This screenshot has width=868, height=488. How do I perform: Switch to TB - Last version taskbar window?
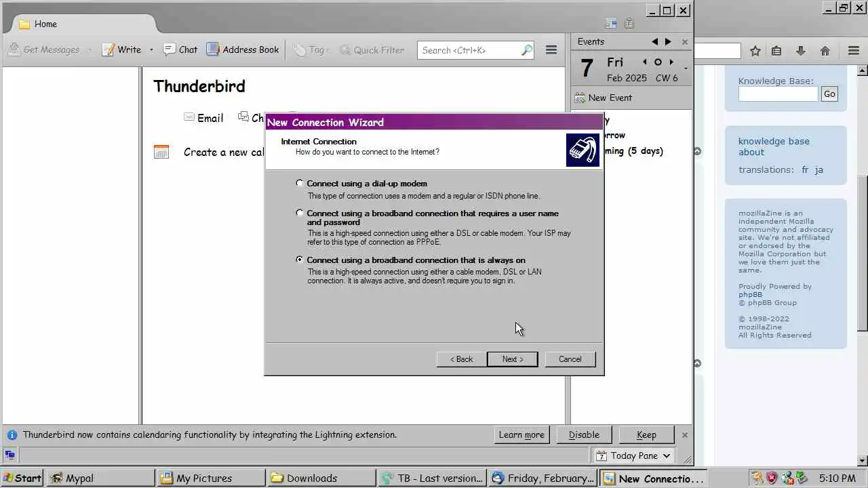coord(432,478)
